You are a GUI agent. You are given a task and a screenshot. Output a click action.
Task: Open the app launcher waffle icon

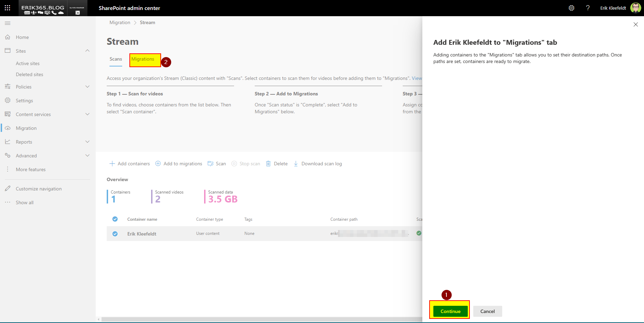[7, 8]
